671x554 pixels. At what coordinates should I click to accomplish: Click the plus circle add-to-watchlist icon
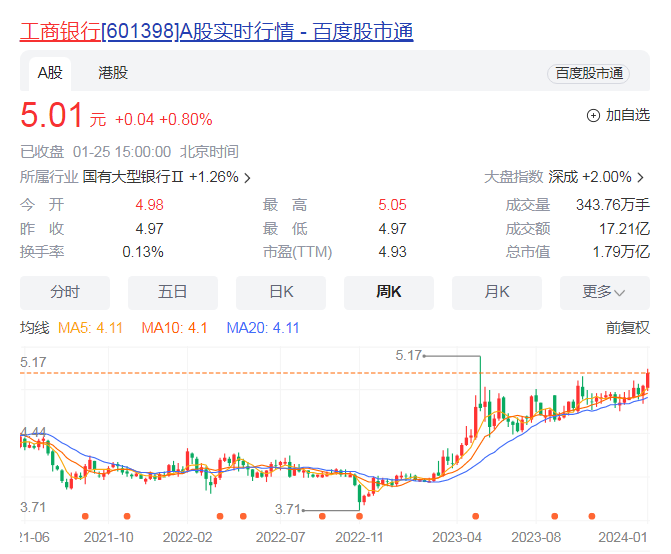(x=593, y=116)
